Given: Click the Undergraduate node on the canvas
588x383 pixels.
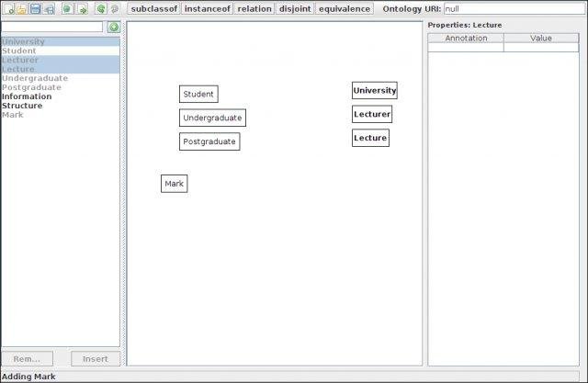Looking at the screenshot, I should [x=212, y=118].
